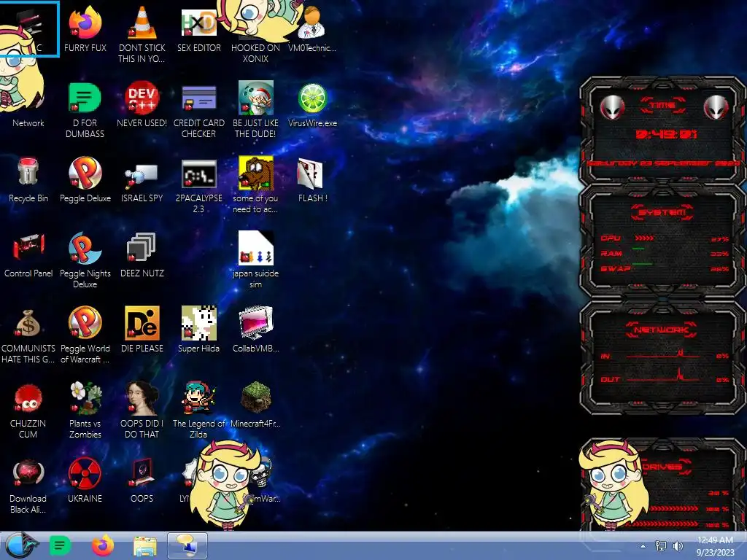Select the COMMUNISTS HATE THIS G... money bag icon
This screenshot has height=560, width=747.
[x=28, y=335]
